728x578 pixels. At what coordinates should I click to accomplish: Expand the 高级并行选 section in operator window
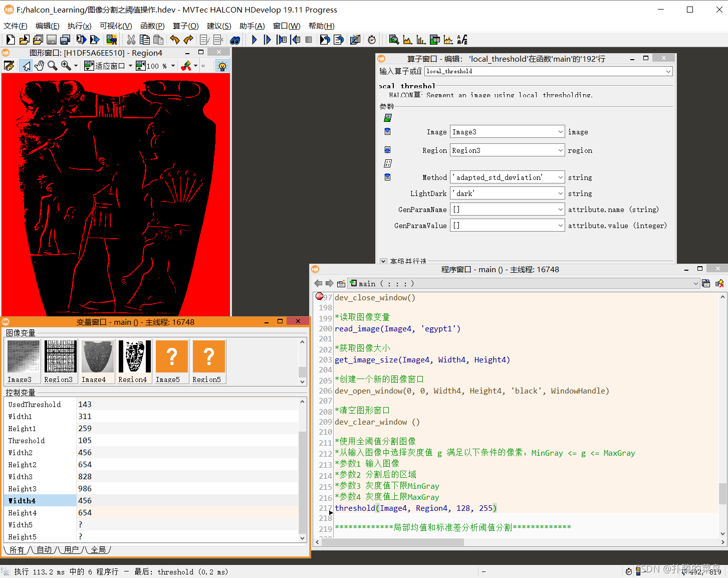[x=383, y=261]
